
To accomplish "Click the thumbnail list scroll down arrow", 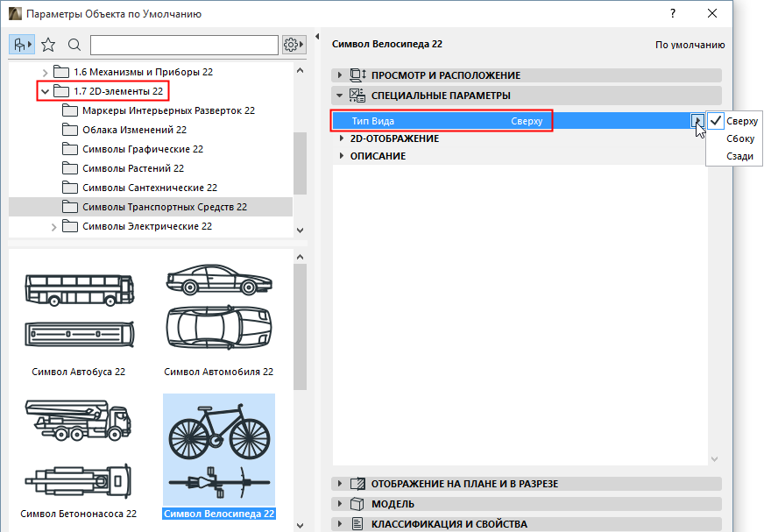I will [301, 526].
